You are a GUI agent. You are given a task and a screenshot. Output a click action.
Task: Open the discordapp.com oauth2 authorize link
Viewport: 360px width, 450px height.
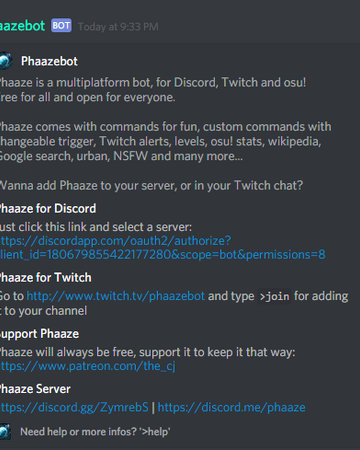(115, 241)
